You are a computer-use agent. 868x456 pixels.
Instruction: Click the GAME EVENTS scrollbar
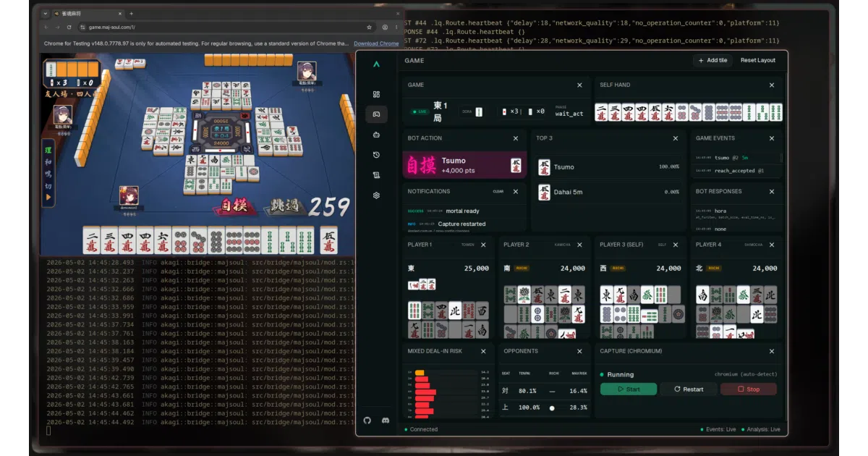point(781,157)
